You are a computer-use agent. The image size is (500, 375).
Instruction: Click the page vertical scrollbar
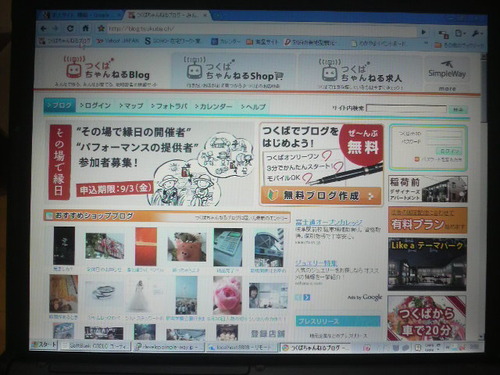(483, 197)
